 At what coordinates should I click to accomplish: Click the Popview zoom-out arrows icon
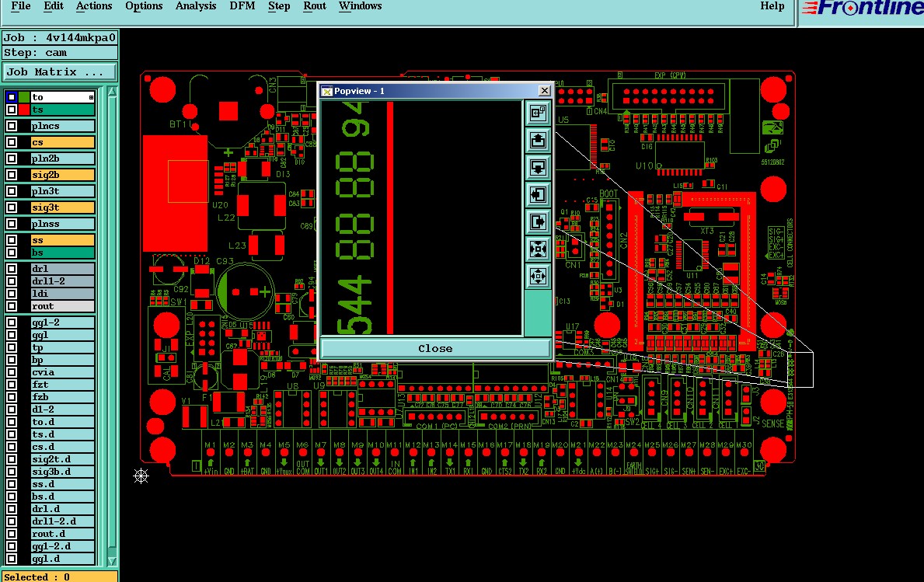(538, 276)
